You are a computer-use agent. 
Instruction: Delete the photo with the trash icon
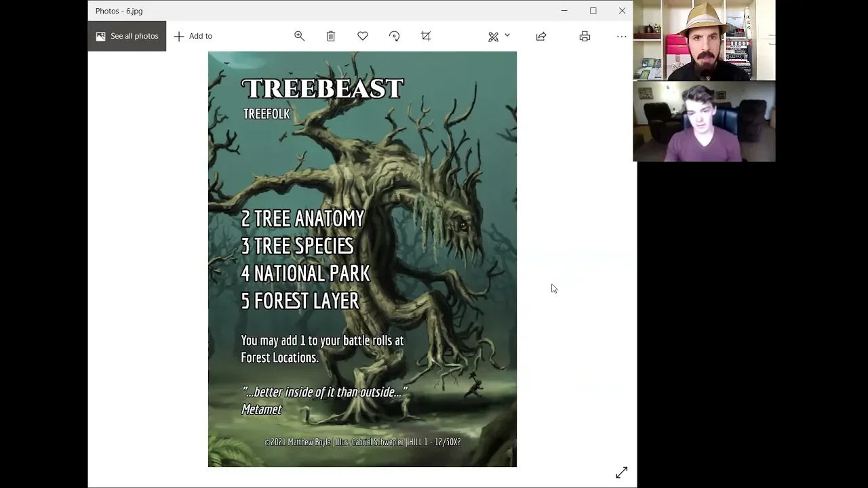[x=331, y=36]
